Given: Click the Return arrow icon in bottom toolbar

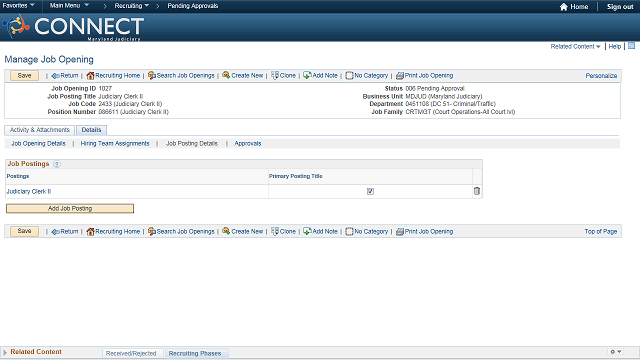Looking at the screenshot, I should tap(56, 232).
